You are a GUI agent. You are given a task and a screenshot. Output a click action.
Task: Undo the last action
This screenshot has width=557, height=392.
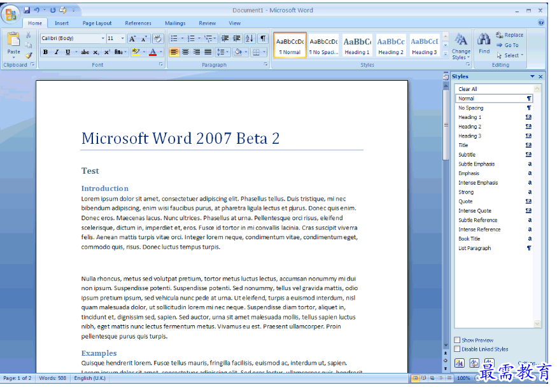37,10
